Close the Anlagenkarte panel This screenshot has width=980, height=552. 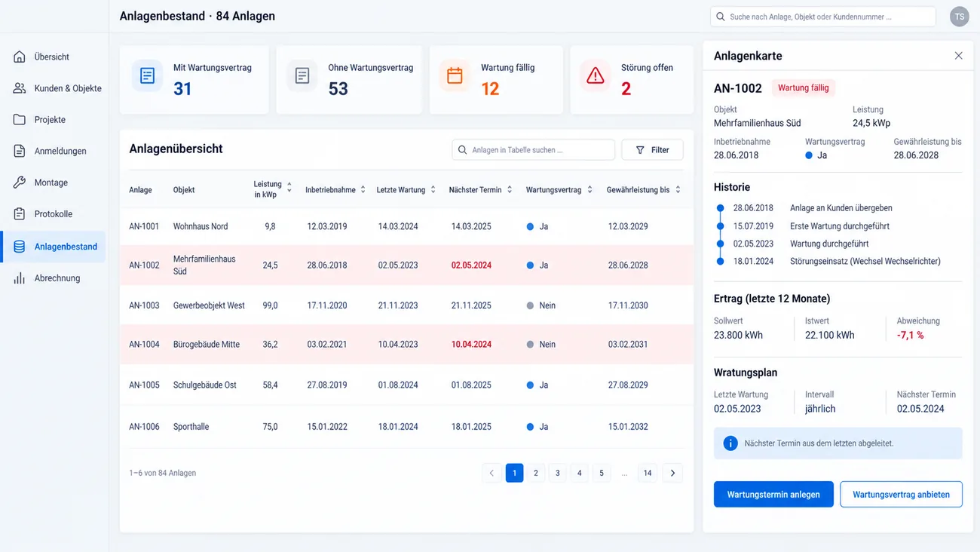click(x=958, y=56)
